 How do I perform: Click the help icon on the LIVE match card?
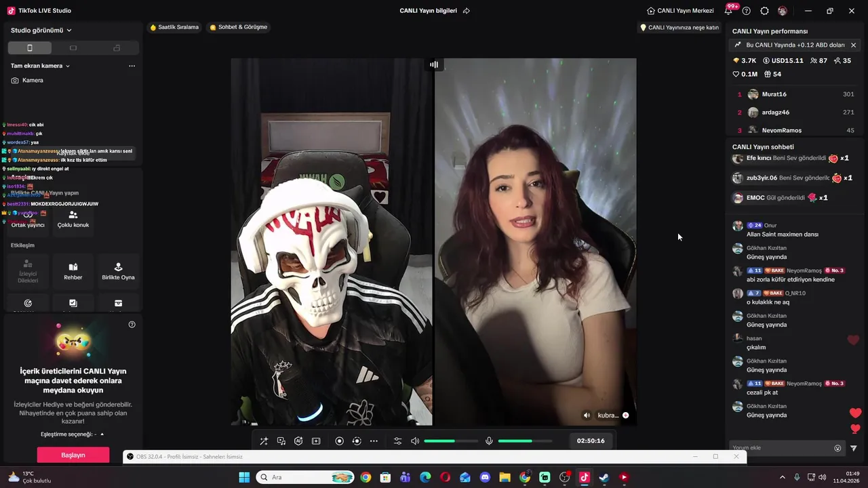click(132, 325)
